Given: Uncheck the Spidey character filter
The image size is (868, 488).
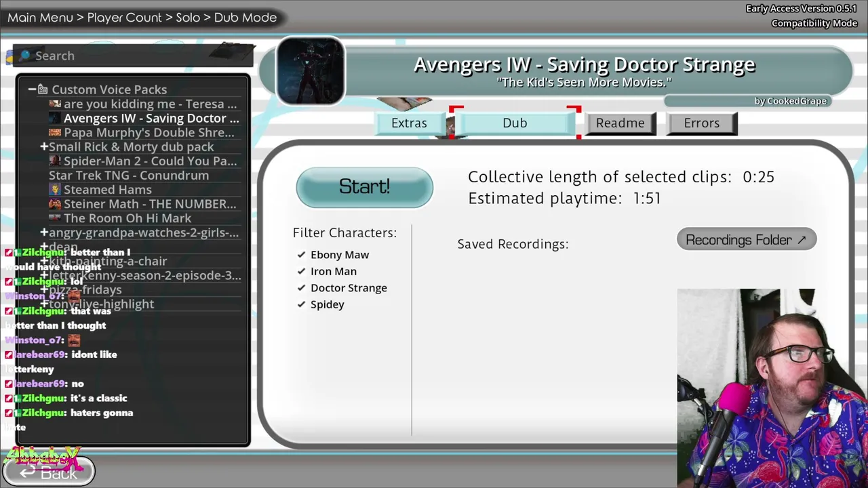Looking at the screenshot, I should click(321, 304).
